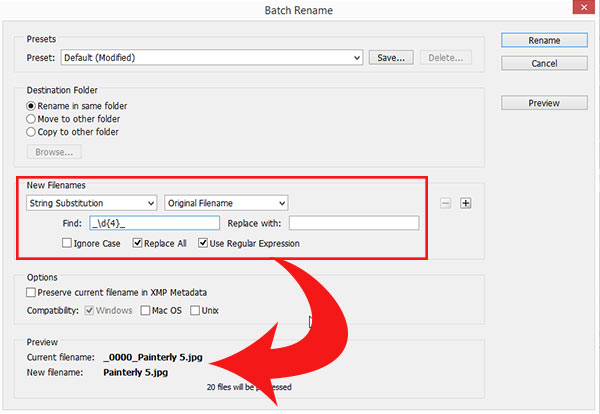Viewport: 600px width, 414px height.
Task: Open the Original Filename dropdown
Action: point(226,203)
